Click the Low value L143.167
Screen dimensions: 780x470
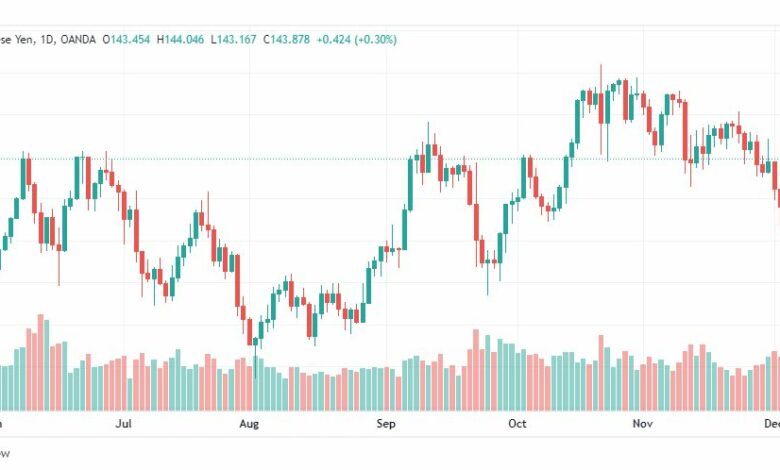pyautogui.click(x=233, y=39)
